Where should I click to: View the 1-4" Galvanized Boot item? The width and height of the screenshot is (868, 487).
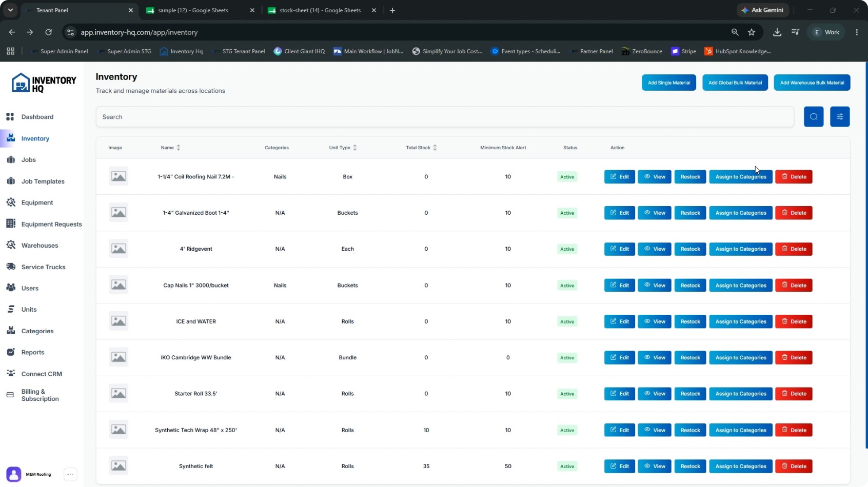tap(655, 213)
